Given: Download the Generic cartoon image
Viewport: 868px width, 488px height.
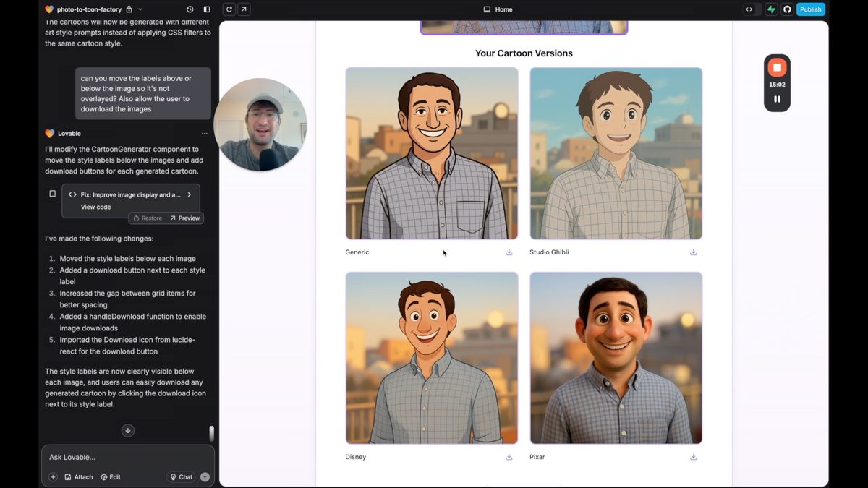Looking at the screenshot, I should pyautogui.click(x=509, y=252).
